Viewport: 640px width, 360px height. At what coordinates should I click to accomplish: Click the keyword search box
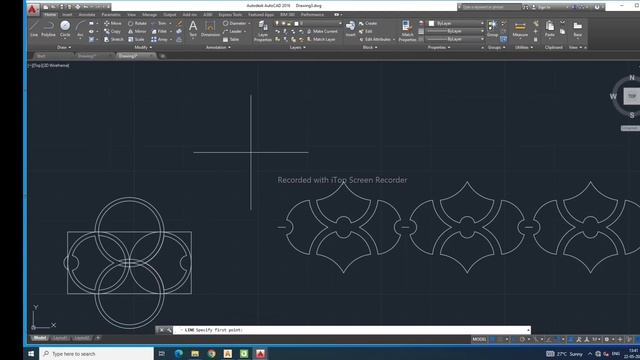point(491,7)
